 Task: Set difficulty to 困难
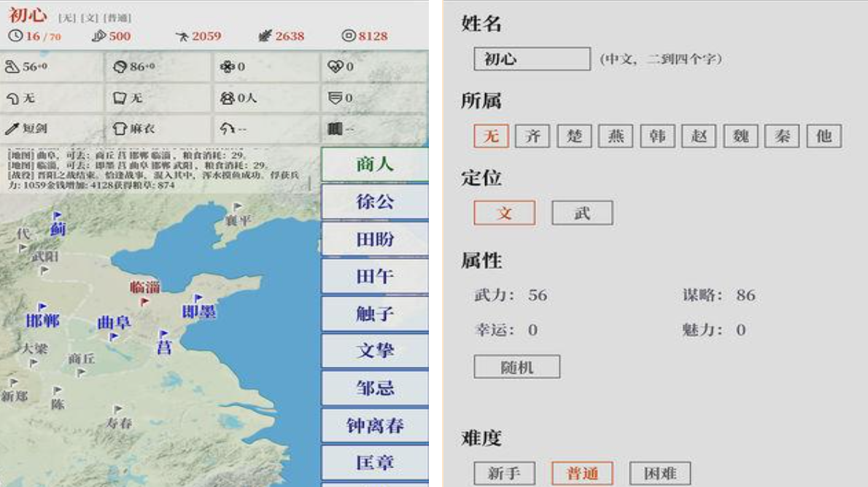[660, 473]
